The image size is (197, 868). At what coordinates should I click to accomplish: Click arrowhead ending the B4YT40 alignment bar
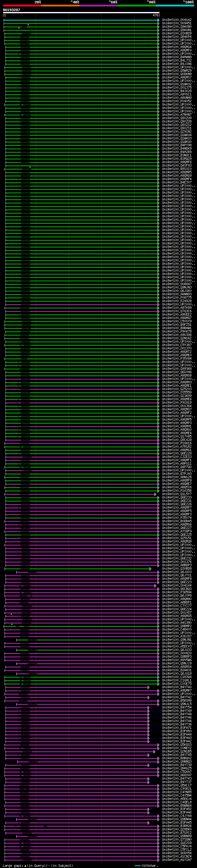click(x=148, y=687)
